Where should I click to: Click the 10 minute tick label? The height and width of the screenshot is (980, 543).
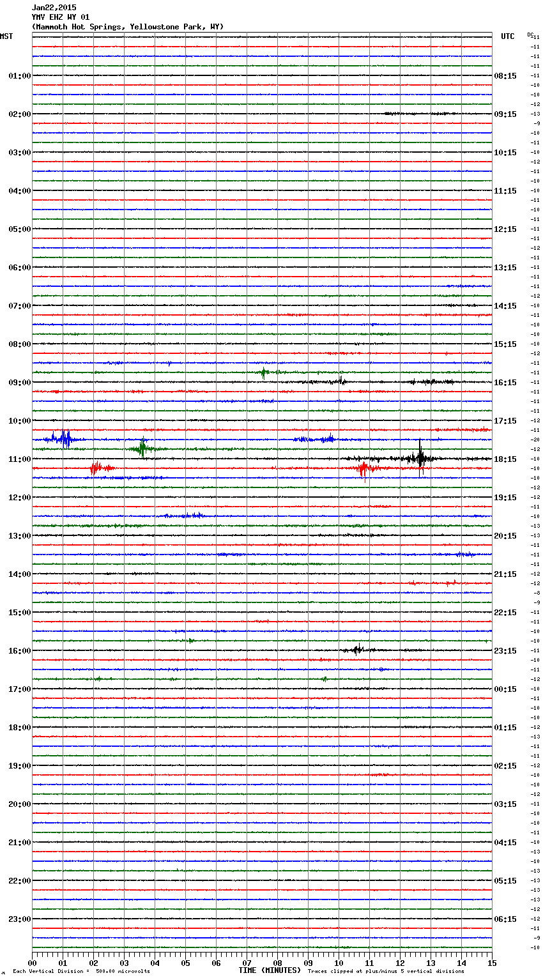coord(339,963)
